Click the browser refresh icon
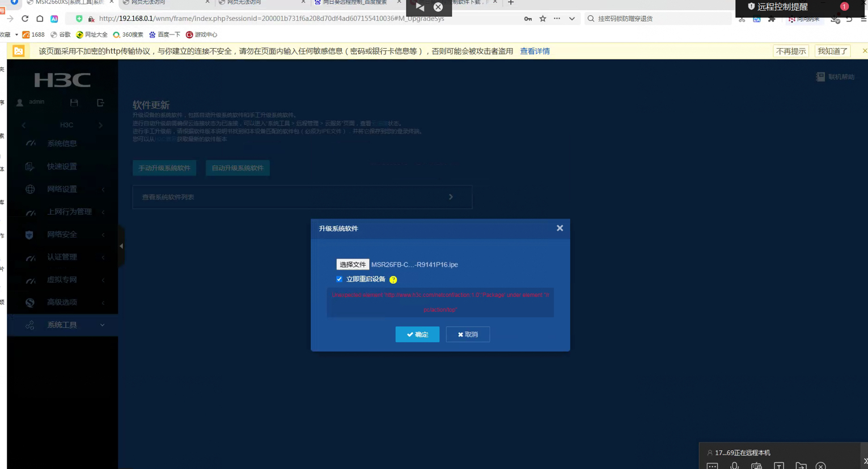 coord(25,19)
